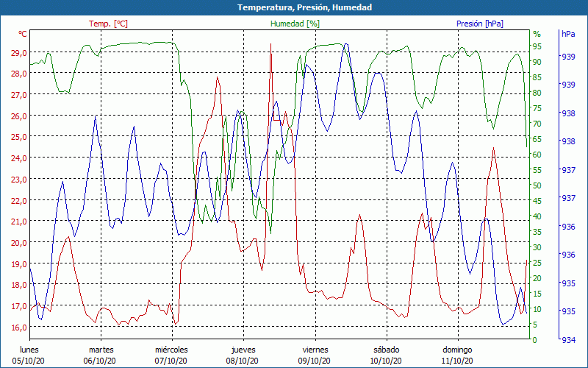
Task: Click the blue 'hPa' axis unit label
Action: point(568,34)
